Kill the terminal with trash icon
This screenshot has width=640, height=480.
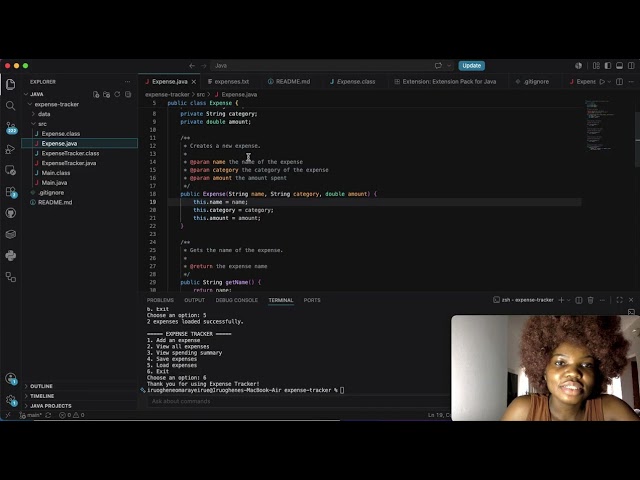[590, 300]
